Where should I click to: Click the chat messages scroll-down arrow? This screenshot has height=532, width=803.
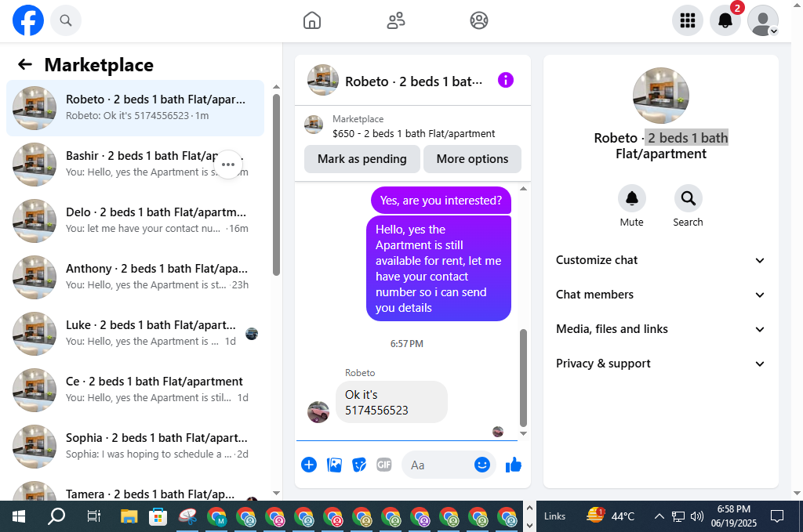point(523,434)
